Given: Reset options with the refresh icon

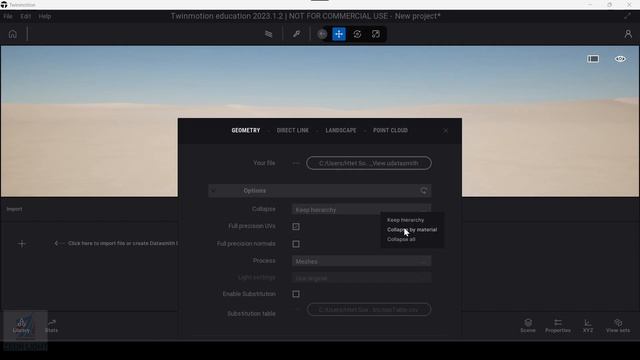Looking at the screenshot, I should [424, 191].
